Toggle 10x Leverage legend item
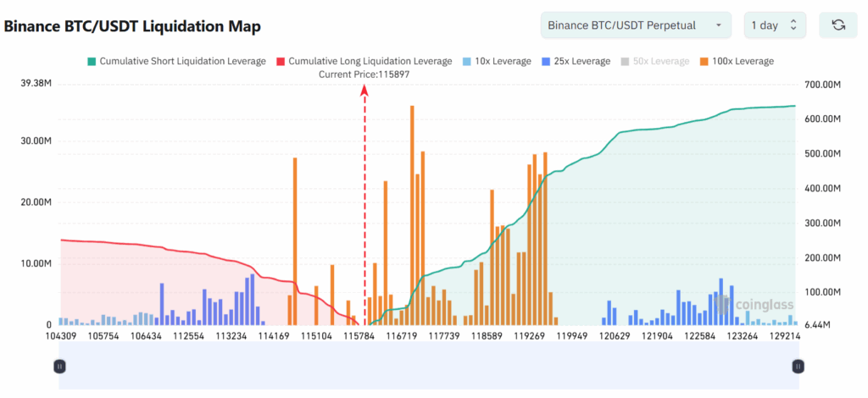Viewport: 868px width, 398px height. click(x=498, y=61)
